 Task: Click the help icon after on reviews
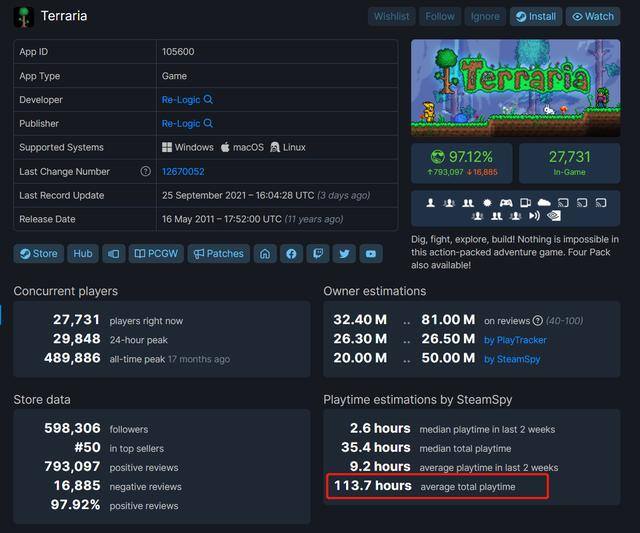pos(538,320)
